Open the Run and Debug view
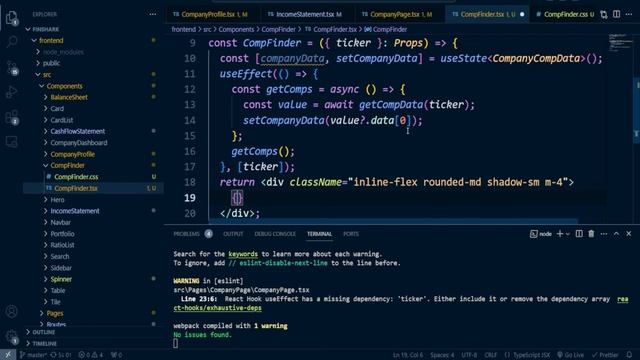640x360 pixels. (12, 92)
